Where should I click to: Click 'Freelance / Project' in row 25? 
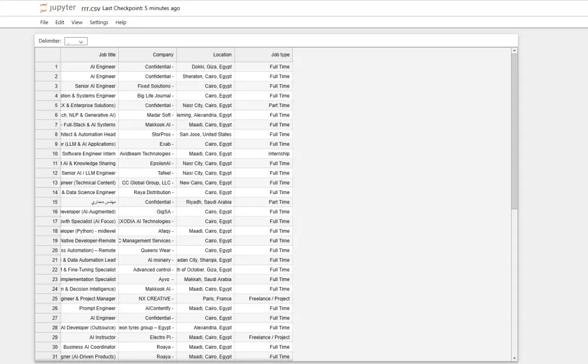point(263,299)
